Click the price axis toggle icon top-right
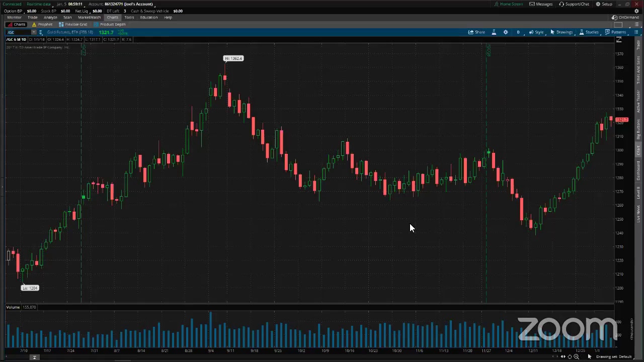 click(x=619, y=39)
